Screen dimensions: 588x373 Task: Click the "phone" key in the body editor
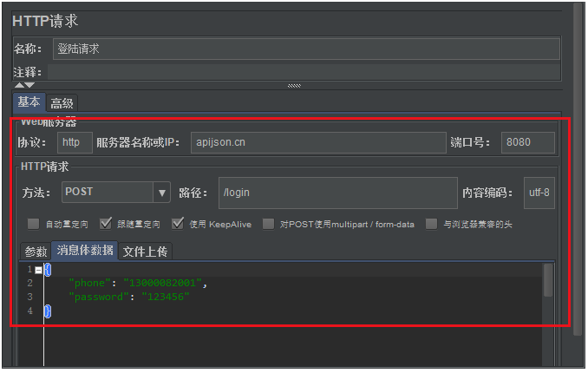coord(89,283)
